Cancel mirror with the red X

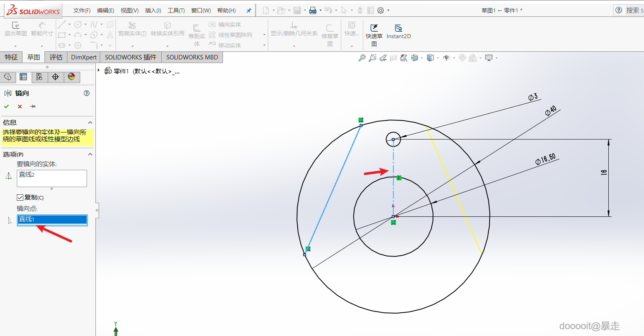(x=20, y=106)
